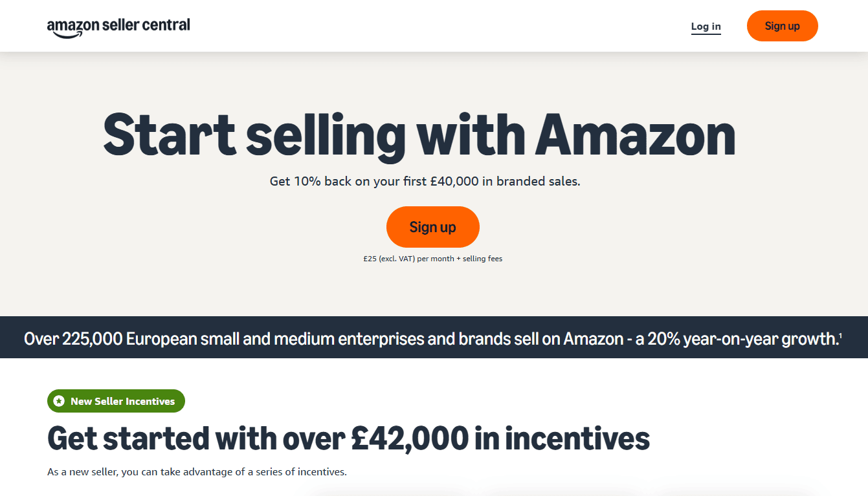Open the Log in link
Viewport: 868px width, 496px height.
point(706,27)
